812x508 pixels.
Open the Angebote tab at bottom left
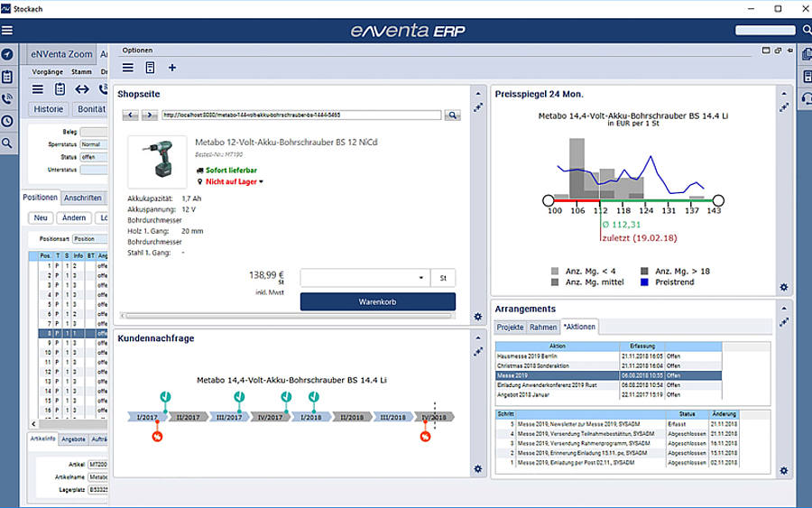coord(74,439)
